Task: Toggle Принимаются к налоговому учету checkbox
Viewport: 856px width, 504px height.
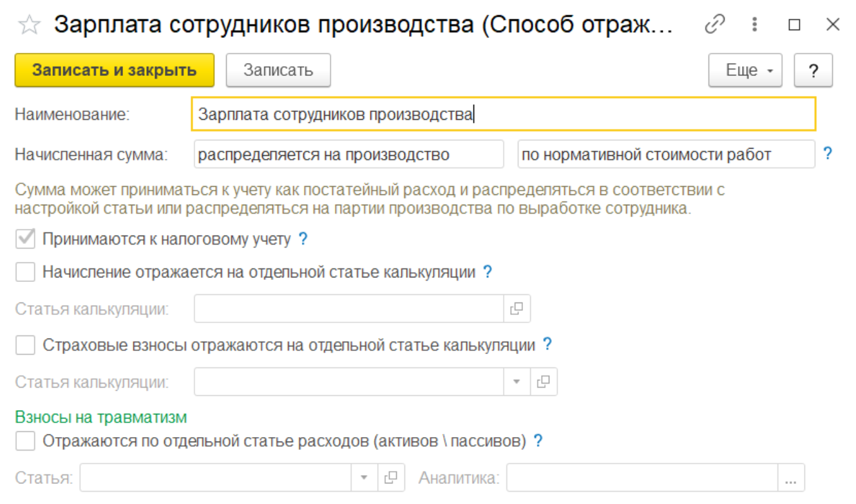Action: [26, 239]
